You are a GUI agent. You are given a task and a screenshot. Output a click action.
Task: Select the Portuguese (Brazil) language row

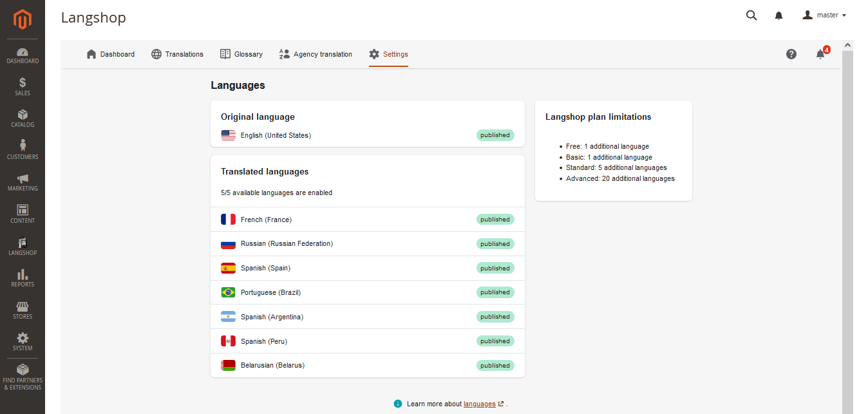pyautogui.click(x=368, y=292)
